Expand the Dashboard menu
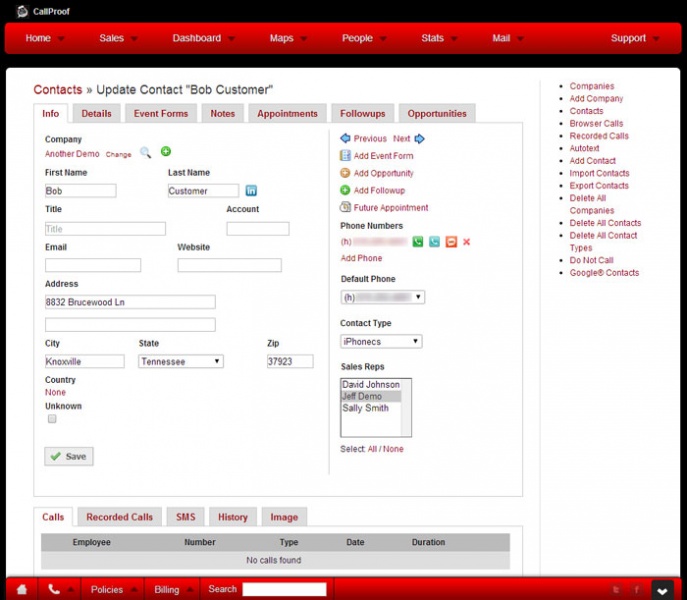This screenshot has width=687, height=600. pos(204,38)
